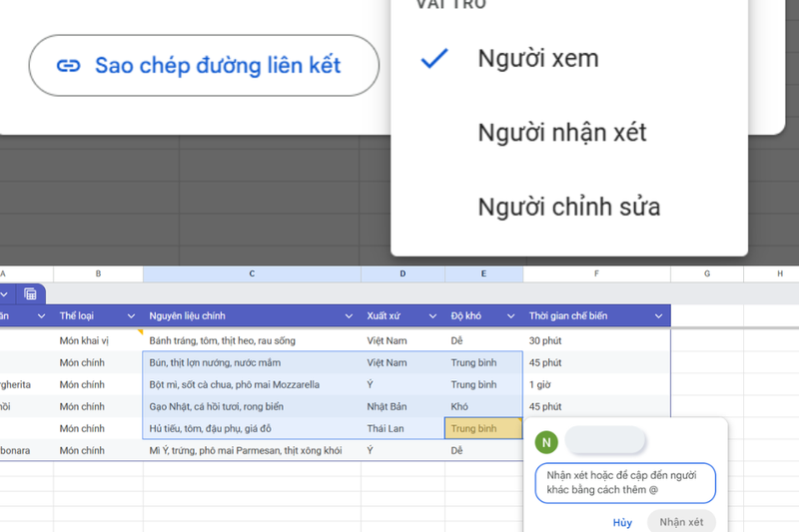799x532 pixels.
Task: Click the cell Mì Ý, trứng, phô mai Parmesan
Action: pyautogui.click(x=252, y=450)
